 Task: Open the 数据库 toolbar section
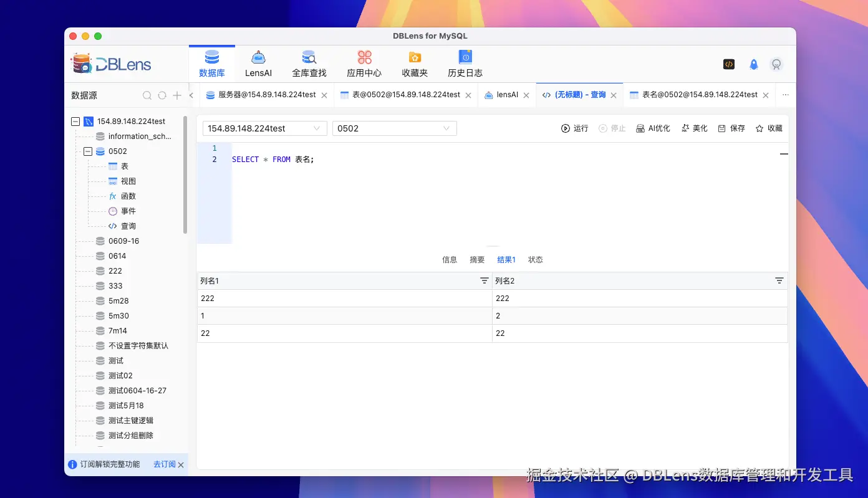coord(212,65)
